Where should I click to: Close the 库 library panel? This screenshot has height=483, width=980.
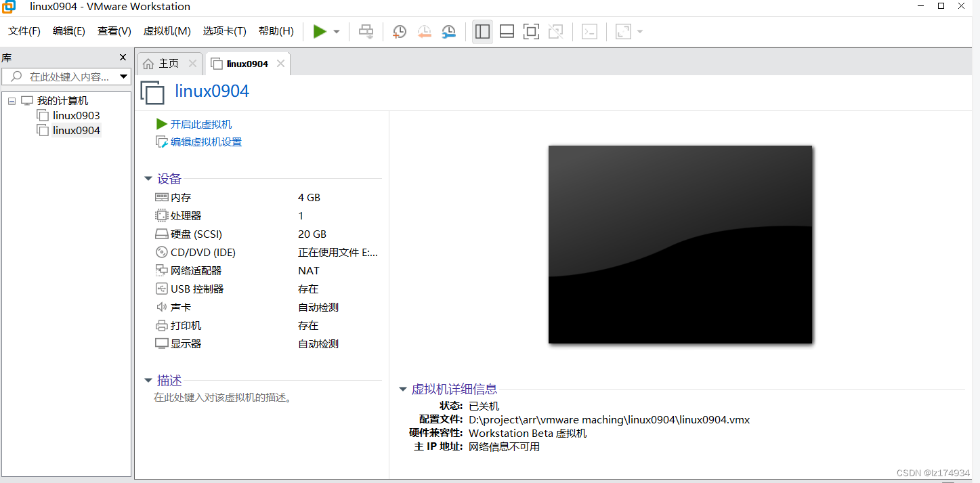pos(123,58)
